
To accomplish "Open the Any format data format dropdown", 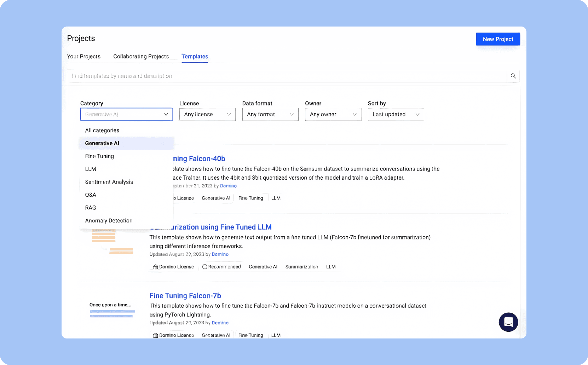I will click(x=270, y=114).
